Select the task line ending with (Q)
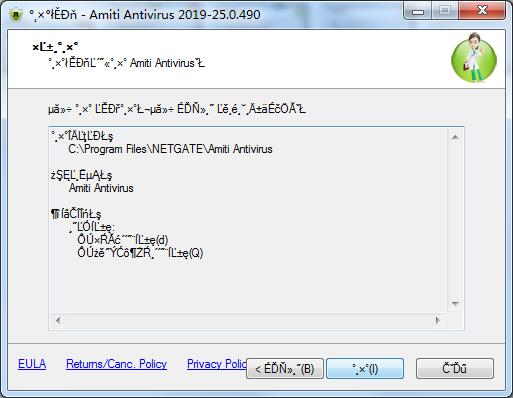 click(140, 253)
